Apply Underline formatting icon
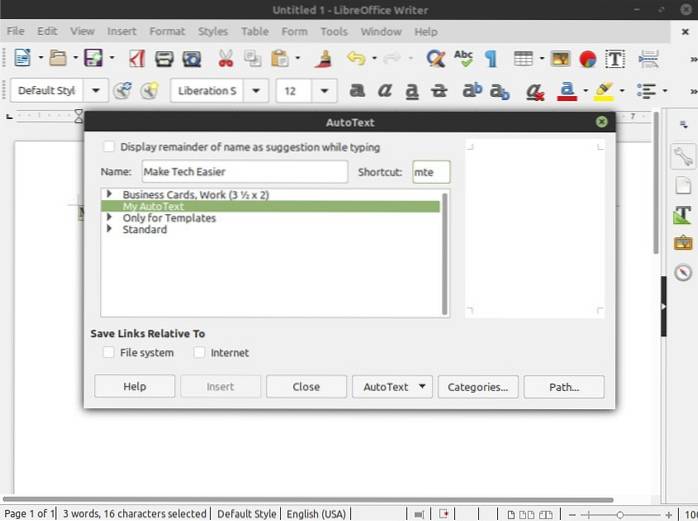Image resolution: width=698 pixels, height=521 pixels. click(412, 91)
